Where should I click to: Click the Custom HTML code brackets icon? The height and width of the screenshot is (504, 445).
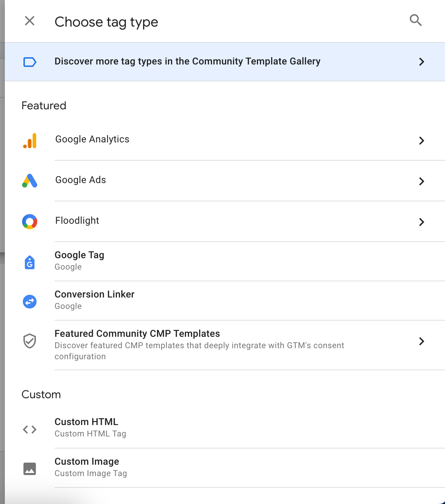click(30, 429)
